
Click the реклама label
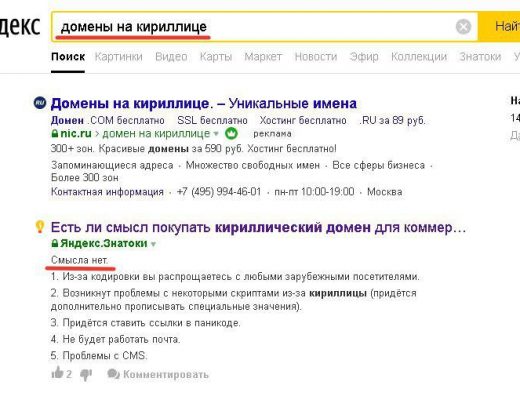[x=272, y=134]
